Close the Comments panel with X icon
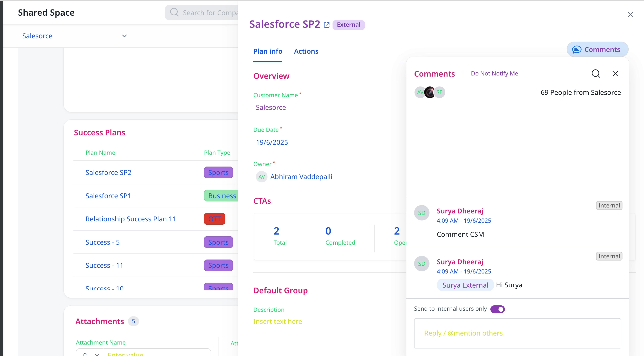 [x=615, y=73]
